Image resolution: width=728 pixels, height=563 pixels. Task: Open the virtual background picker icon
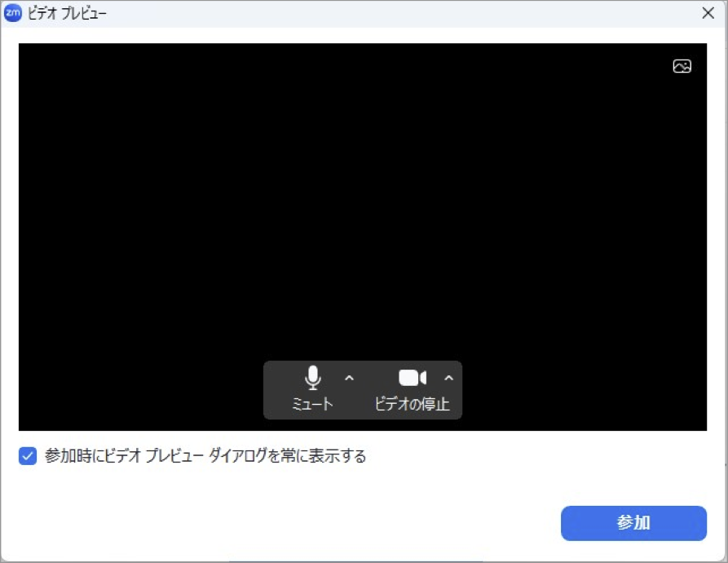[x=682, y=67]
